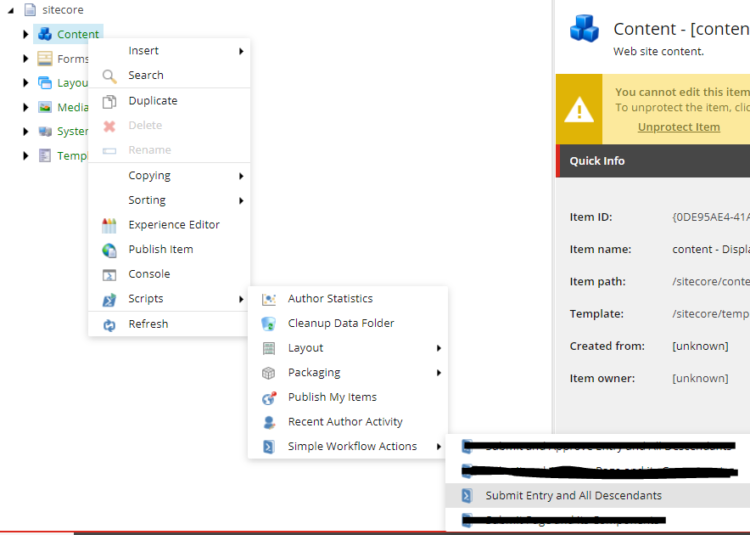Click the Search magnifier icon in context menu
This screenshot has width=750, height=535.
coord(109,76)
